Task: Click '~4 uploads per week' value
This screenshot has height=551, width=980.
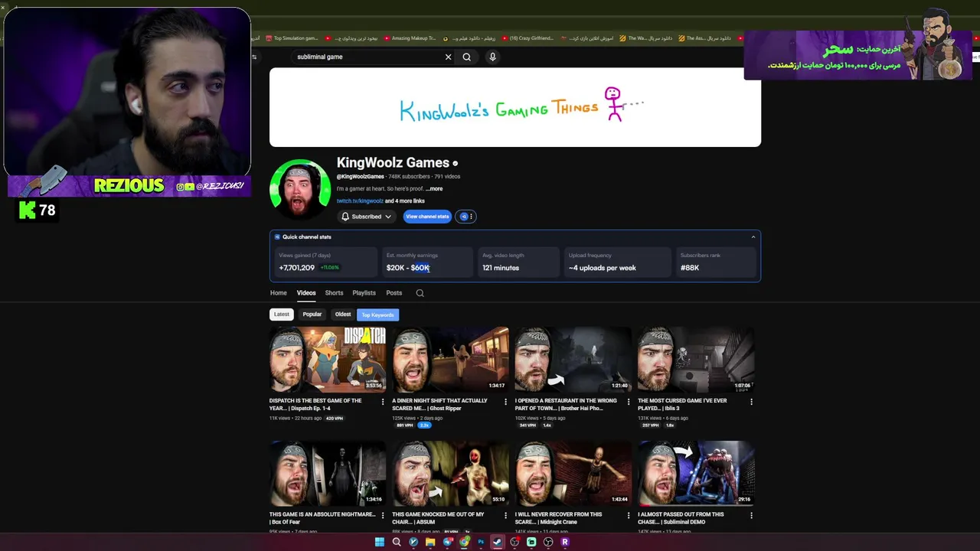Action: [603, 268]
